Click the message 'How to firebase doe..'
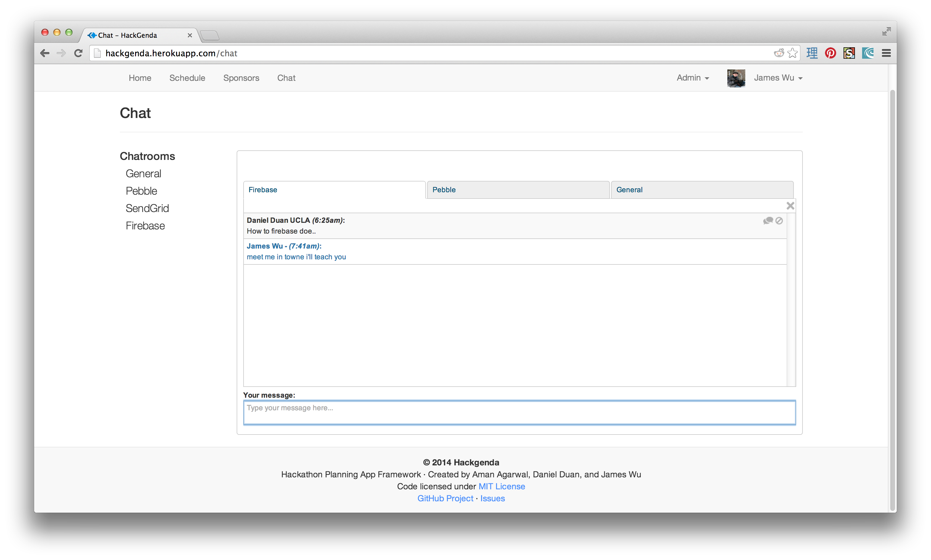 pyautogui.click(x=281, y=231)
